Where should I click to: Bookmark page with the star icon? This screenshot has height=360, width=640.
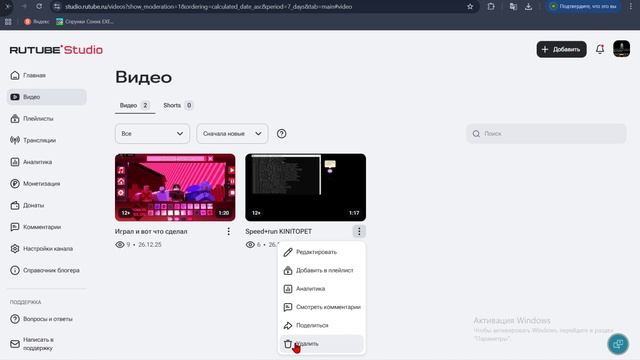[x=470, y=7]
